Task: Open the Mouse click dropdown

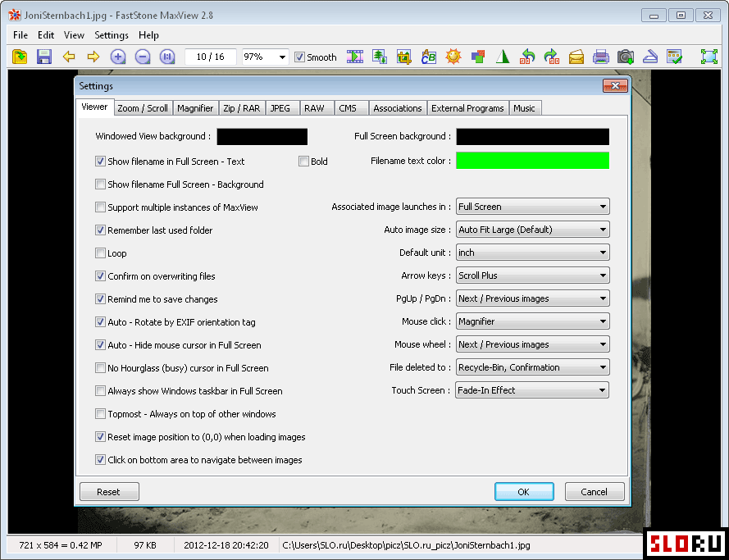Action: (532, 321)
